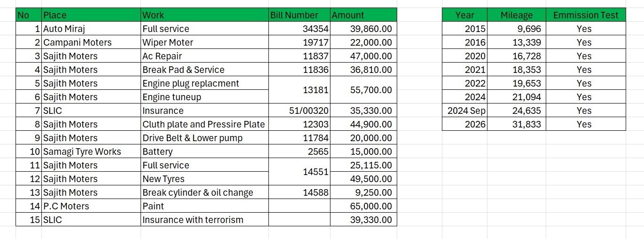Viewport: 644px width, 239px height.
Task: Click the "Cluth plate and Pressire Plate" cell
Action: click(204, 124)
